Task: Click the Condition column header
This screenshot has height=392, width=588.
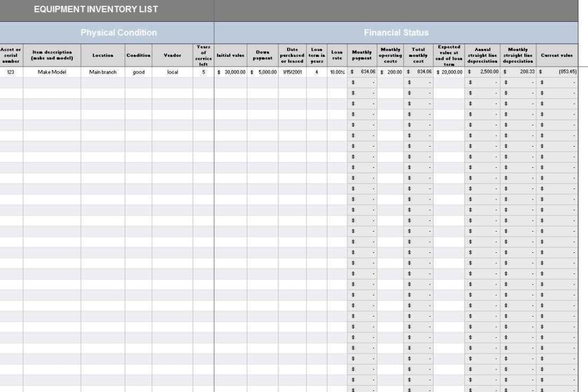Action: coord(138,55)
